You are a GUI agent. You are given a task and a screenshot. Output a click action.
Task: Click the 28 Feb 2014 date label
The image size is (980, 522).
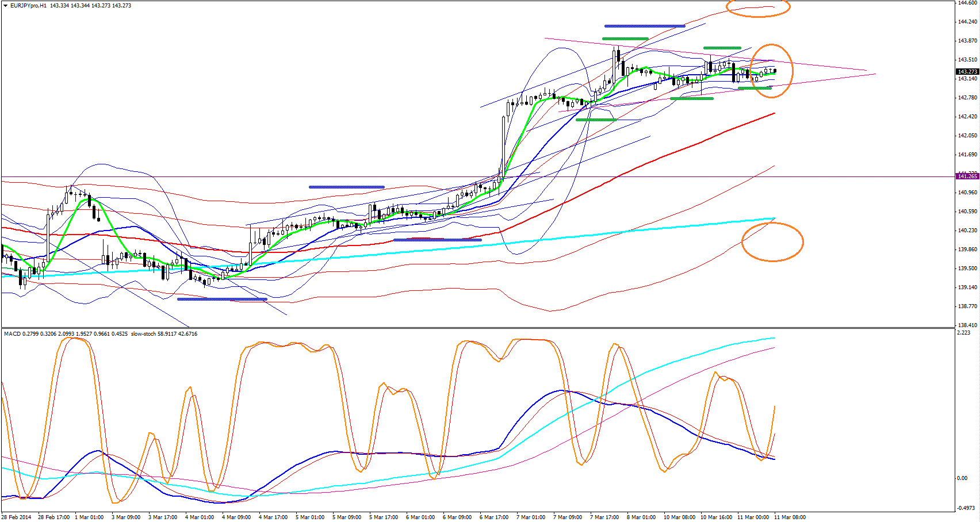16,517
